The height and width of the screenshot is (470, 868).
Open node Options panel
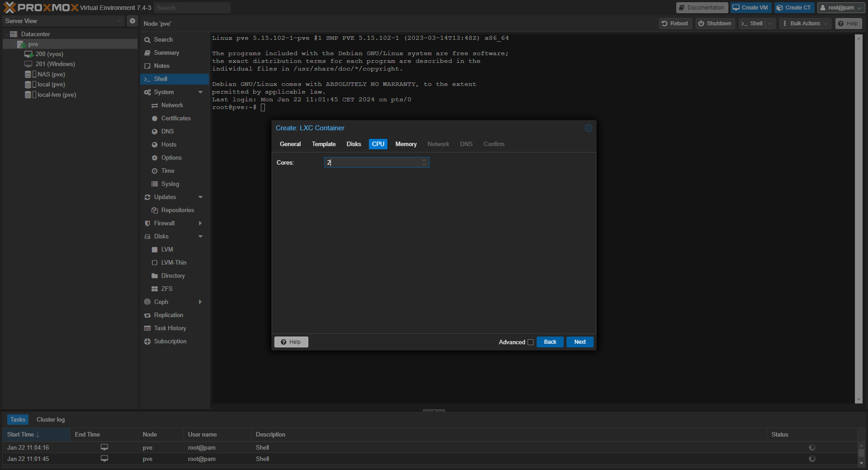click(175, 157)
